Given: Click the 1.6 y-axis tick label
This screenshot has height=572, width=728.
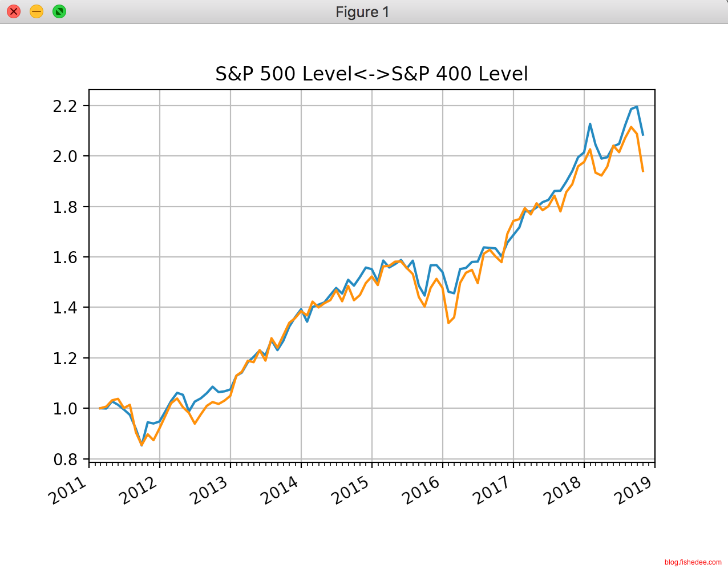Looking at the screenshot, I should [64, 257].
